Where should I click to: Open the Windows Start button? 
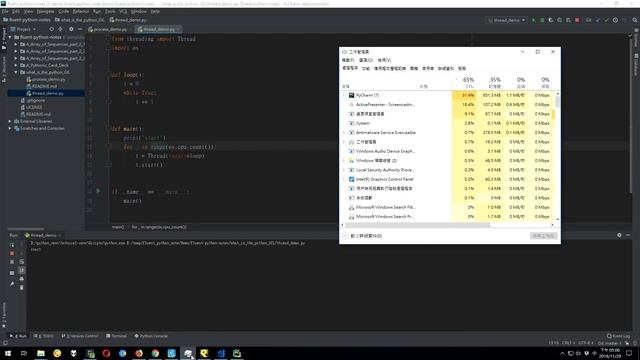coord(7,353)
